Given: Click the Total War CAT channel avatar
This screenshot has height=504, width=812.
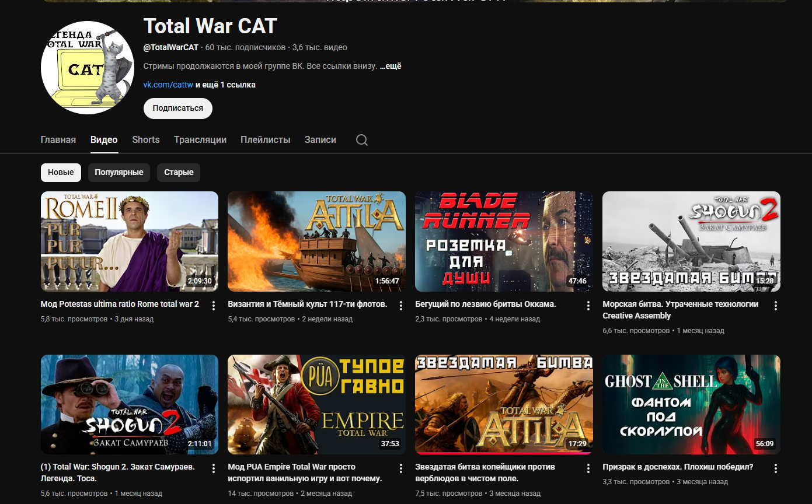Looking at the screenshot, I should point(88,68).
